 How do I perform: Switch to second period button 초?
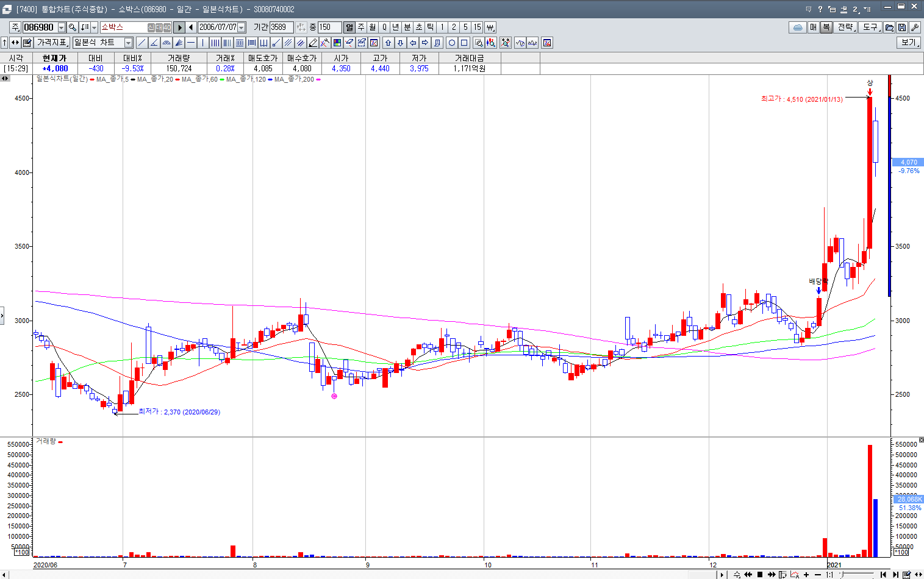coord(419,27)
